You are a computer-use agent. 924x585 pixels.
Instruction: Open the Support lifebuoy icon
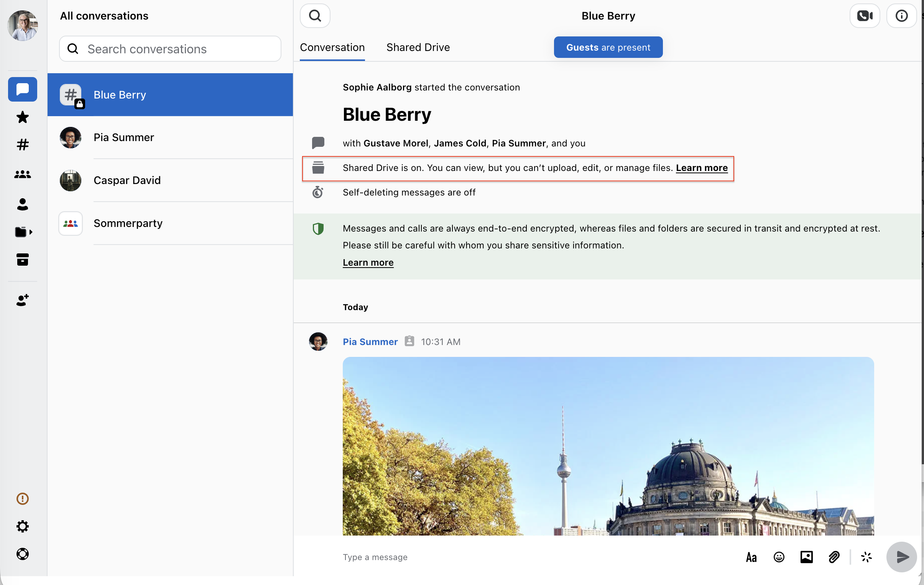(23, 554)
